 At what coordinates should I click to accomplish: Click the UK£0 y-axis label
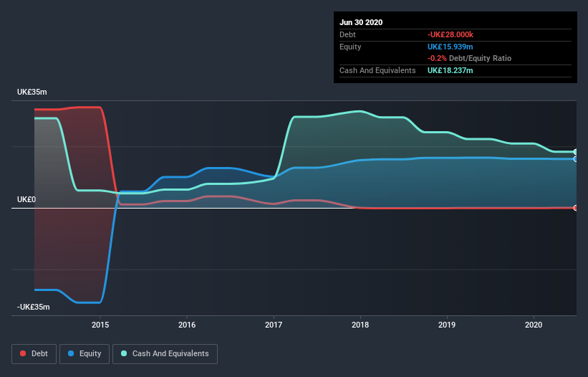point(26,199)
